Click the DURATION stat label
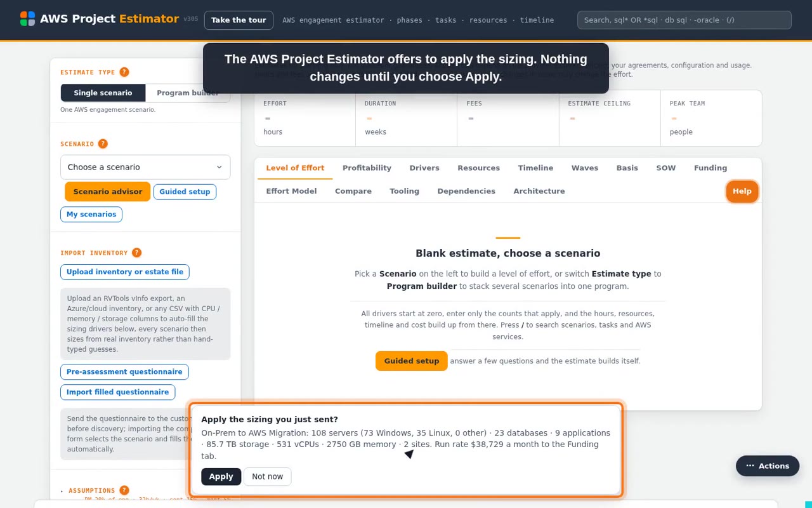This screenshot has height=508, width=812. [x=381, y=104]
